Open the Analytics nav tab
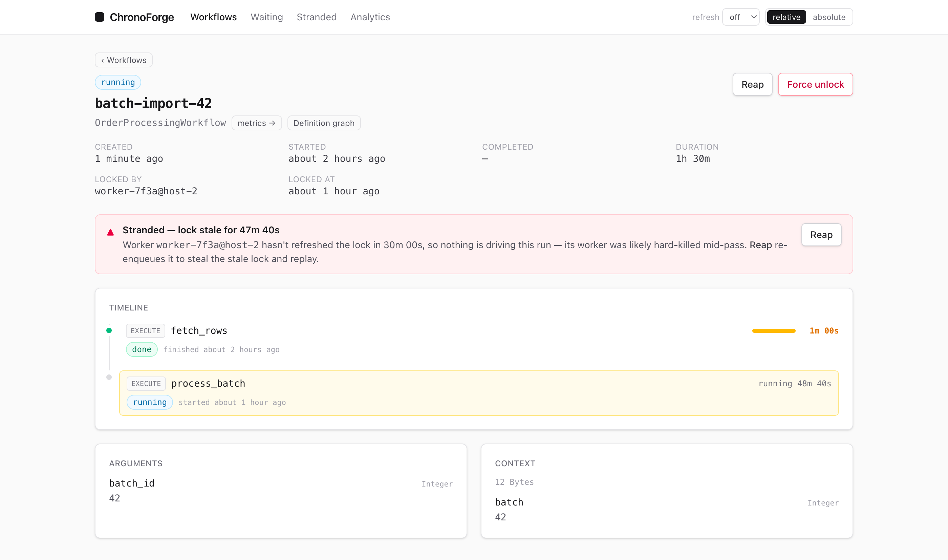 tap(370, 17)
